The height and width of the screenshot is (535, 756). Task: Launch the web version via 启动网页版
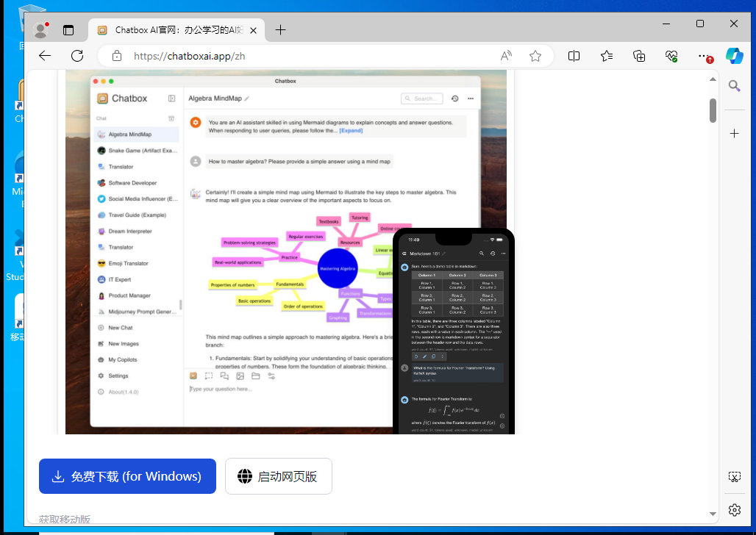(x=278, y=476)
